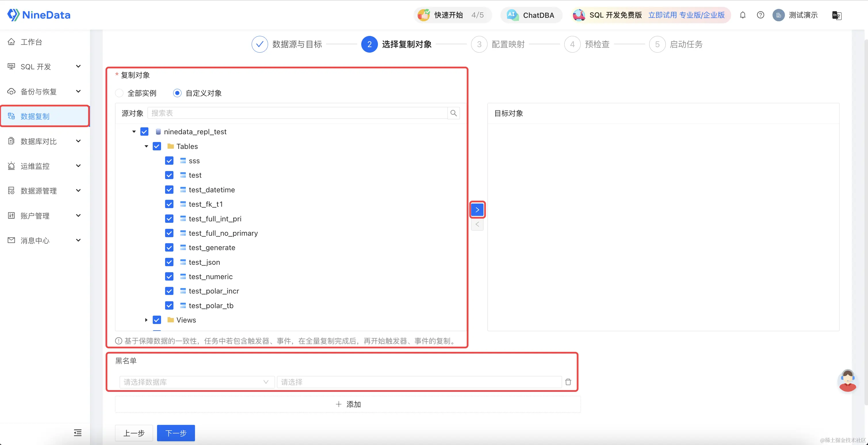Open the help question mark icon
The image size is (868, 445).
pyautogui.click(x=760, y=15)
